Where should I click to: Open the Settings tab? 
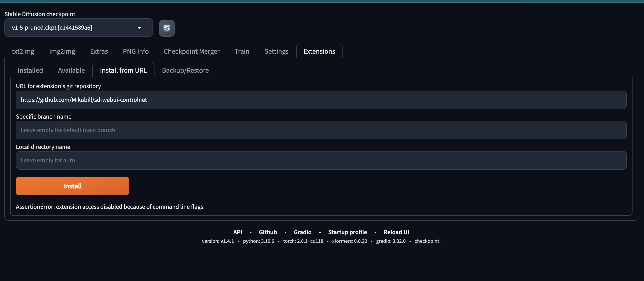pos(276,51)
